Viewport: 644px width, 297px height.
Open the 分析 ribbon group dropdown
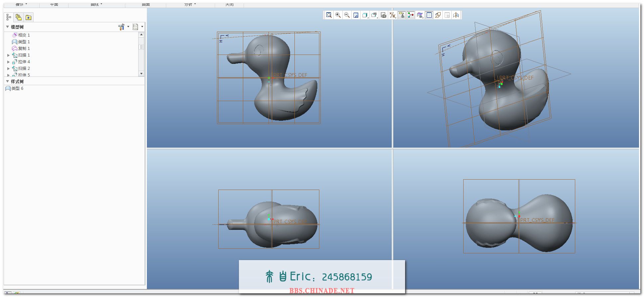tap(195, 4)
